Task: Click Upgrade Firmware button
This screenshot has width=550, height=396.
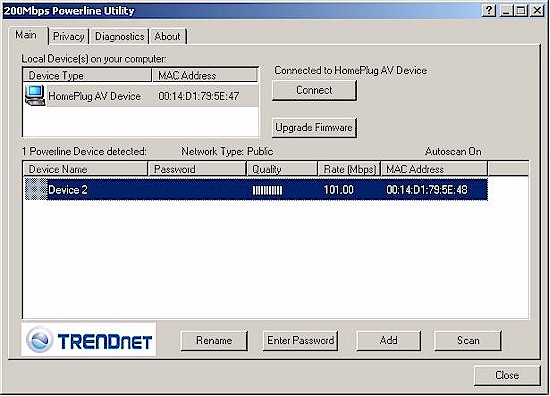Action: [314, 128]
